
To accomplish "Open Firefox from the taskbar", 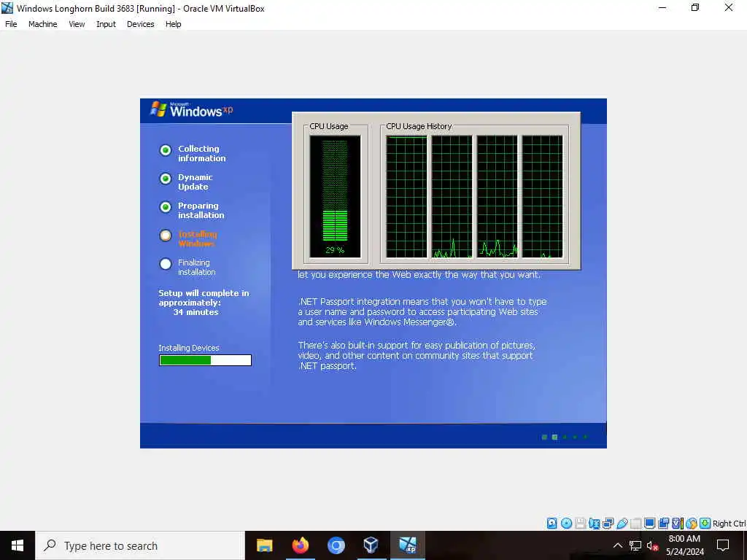I will [300, 545].
